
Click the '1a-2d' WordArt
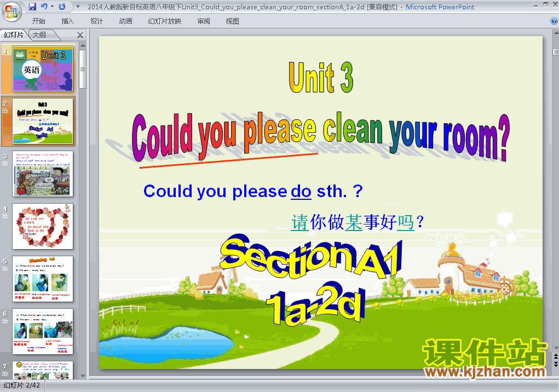click(x=315, y=303)
